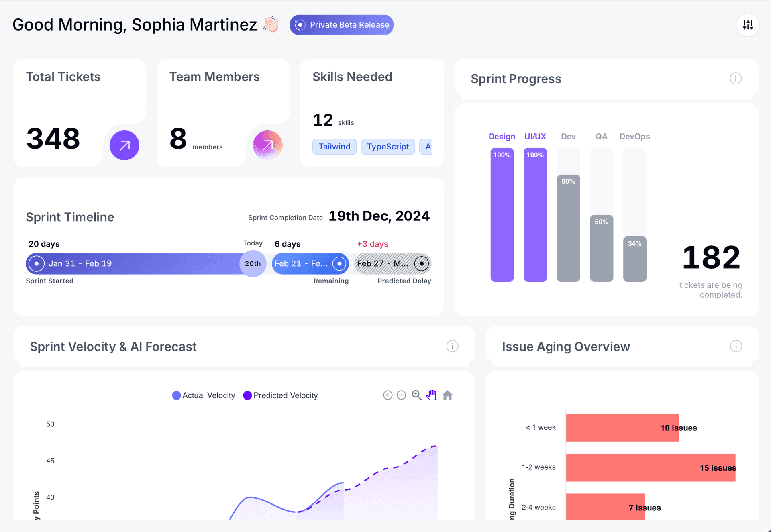The width and height of the screenshot is (771, 532).
Task: Open the Sprint Velocity forecast info tooltip
Action: (x=452, y=346)
